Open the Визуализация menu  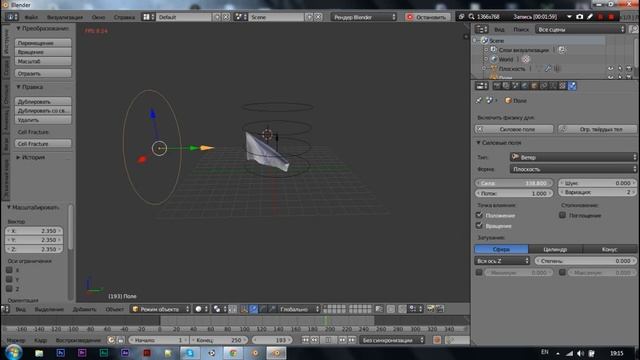click(64, 18)
